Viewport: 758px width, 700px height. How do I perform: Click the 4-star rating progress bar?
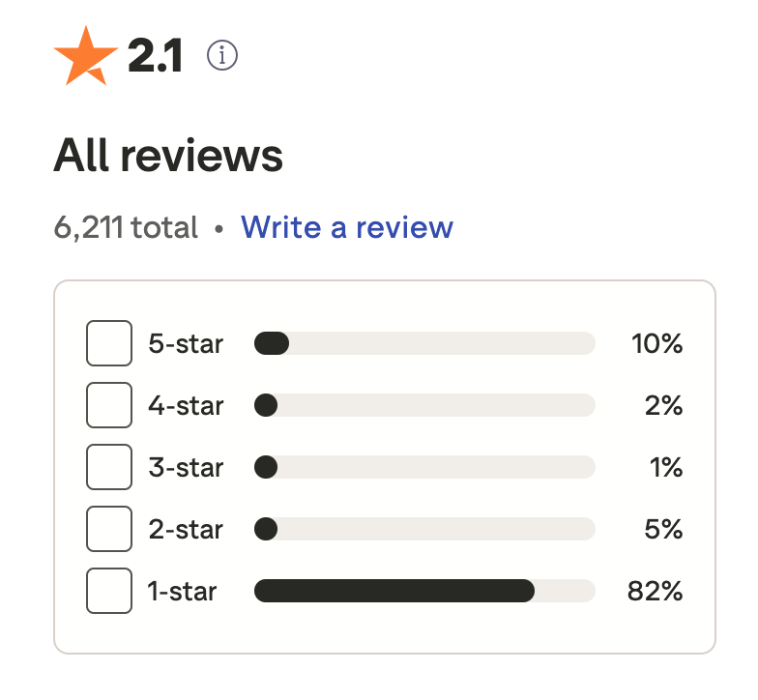click(423, 405)
